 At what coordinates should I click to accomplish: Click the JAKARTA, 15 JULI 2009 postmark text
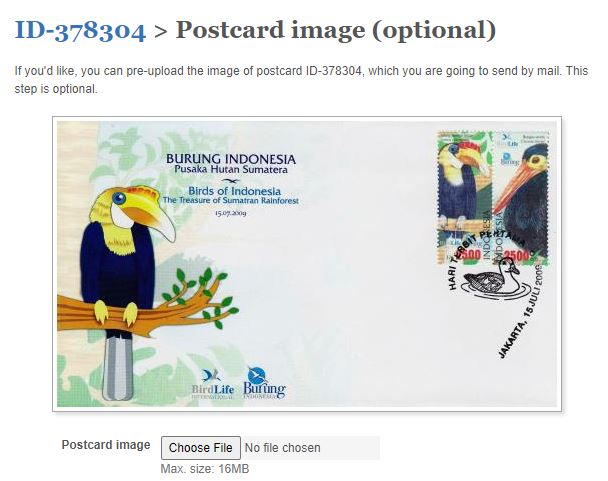(x=521, y=311)
